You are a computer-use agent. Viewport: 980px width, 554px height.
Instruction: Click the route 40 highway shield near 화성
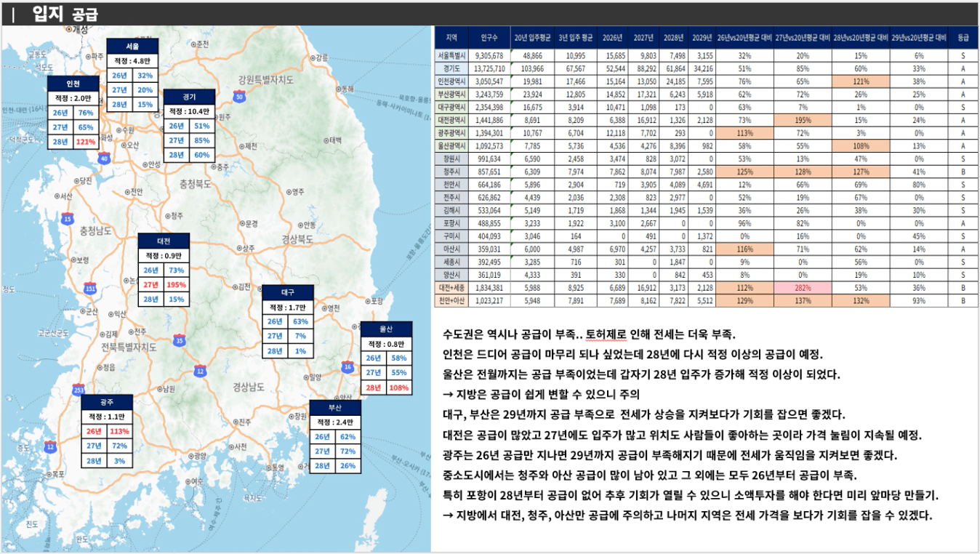[104, 157]
